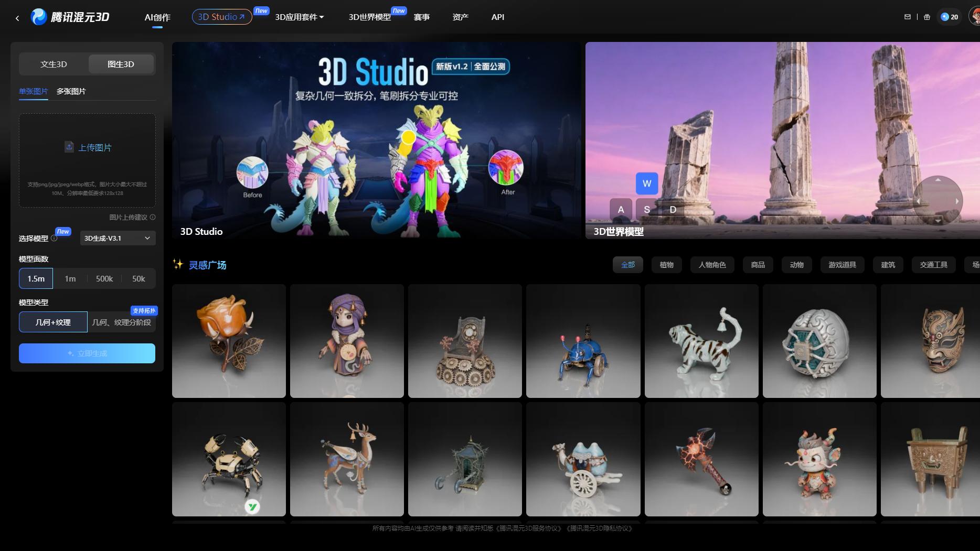This screenshot has width=980, height=551.
Task: Open the 3D生成-V3.1 model dropdown
Action: click(118, 238)
